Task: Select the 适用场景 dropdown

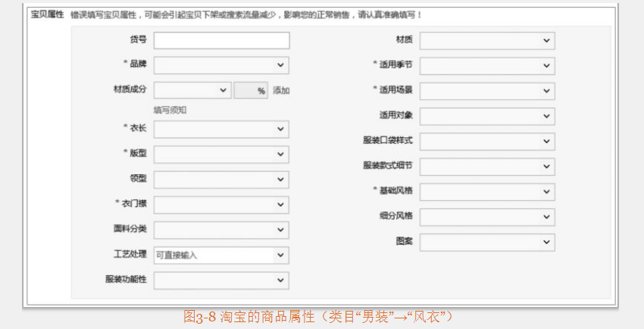Action: click(x=487, y=91)
